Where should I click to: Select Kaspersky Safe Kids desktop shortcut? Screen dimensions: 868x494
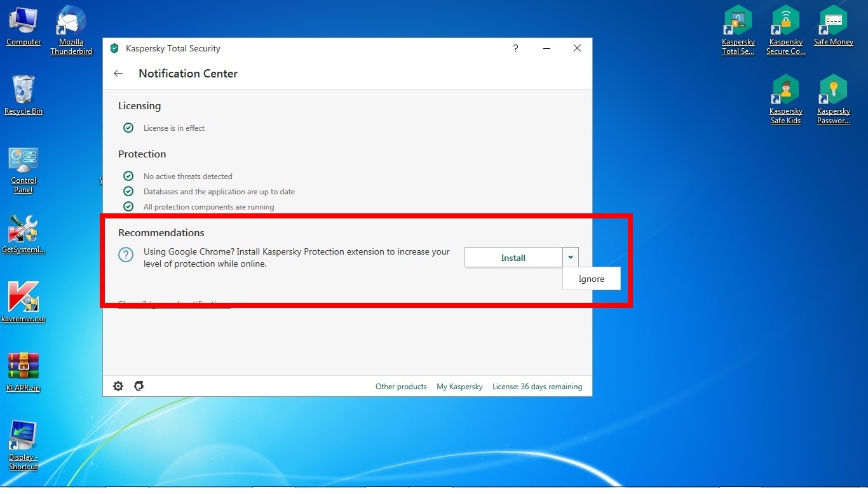pos(786,99)
